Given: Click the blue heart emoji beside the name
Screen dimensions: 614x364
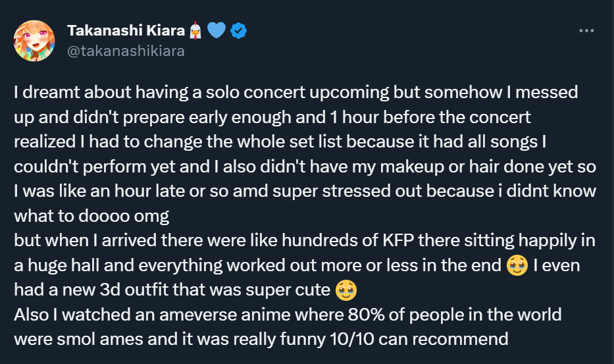Looking at the screenshot, I should (x=217, y=30).
